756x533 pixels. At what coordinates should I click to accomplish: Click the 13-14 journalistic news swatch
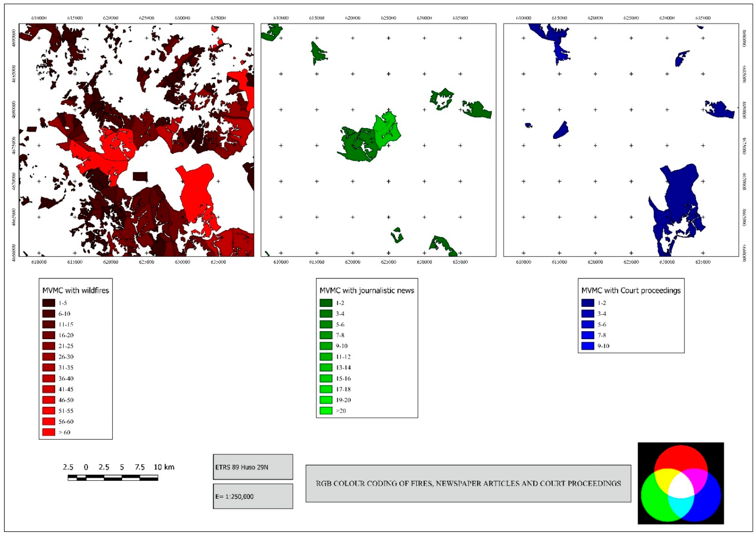(x=326, y=368)
